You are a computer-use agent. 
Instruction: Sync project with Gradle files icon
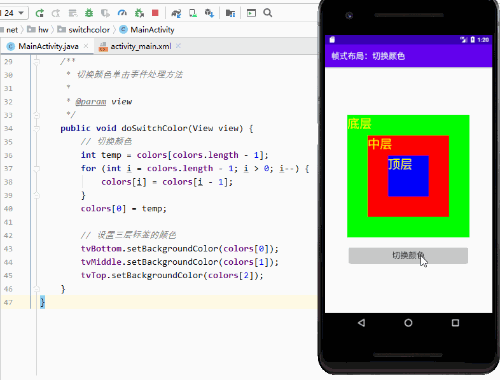[176, 13]
